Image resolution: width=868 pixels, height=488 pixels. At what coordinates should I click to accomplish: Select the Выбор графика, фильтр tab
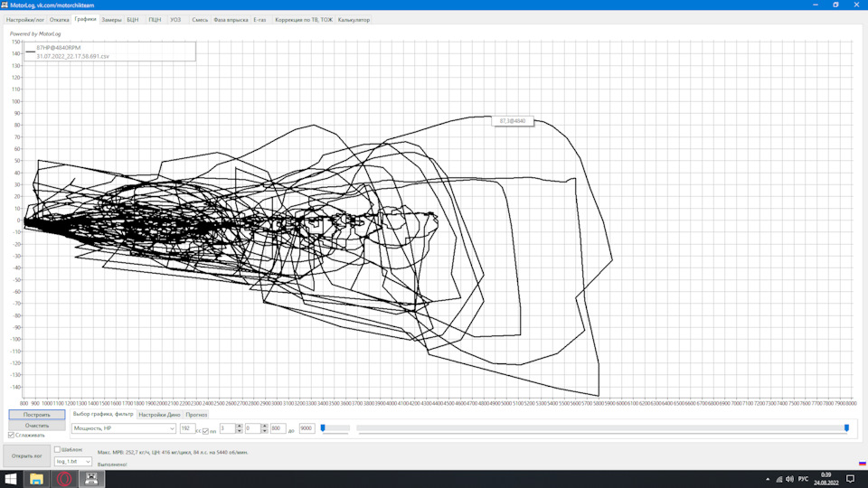coord(103,414)
